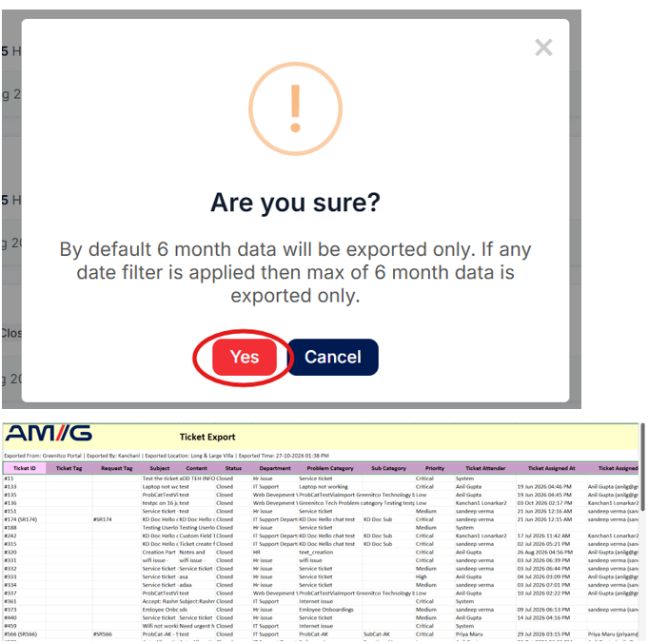Select assigned date '14 Jul 2026 04:16 PM'
The height and width of the screenshot is (644, 648).
pos(552,618)
